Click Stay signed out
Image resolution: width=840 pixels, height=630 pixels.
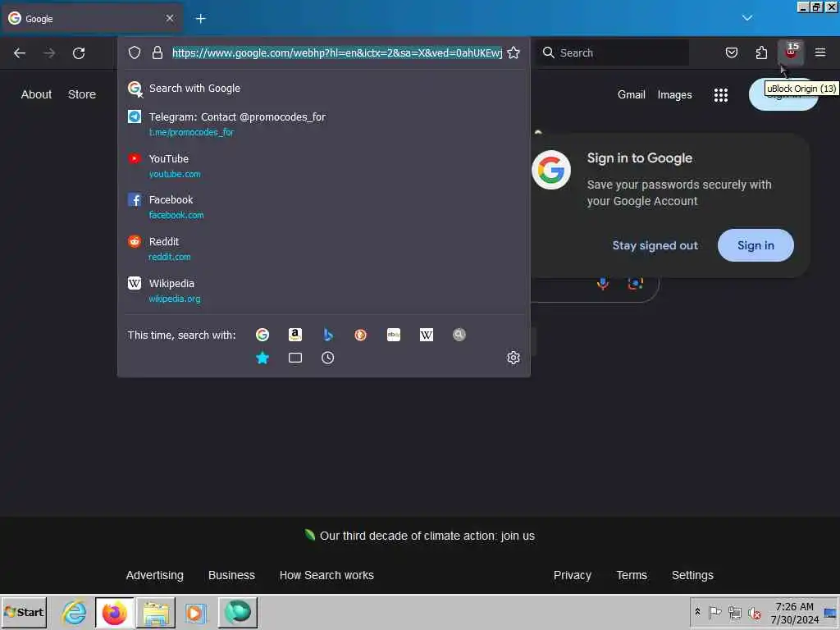coord(655,245)
